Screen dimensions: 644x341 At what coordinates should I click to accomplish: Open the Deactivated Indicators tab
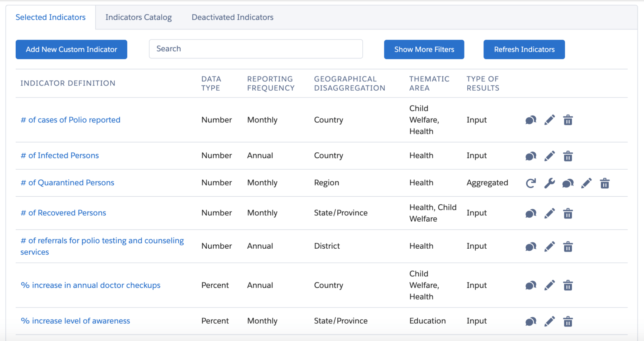[233, 17]
